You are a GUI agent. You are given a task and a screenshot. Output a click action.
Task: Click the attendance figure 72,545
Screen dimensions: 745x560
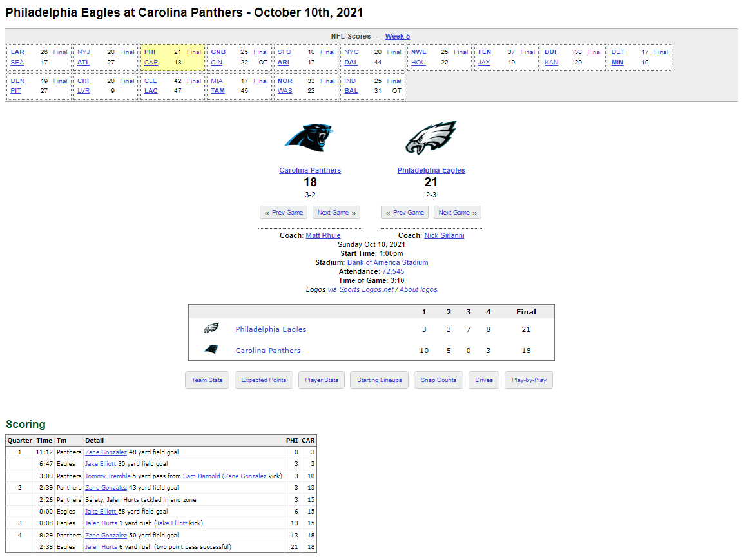click(393, 271)
